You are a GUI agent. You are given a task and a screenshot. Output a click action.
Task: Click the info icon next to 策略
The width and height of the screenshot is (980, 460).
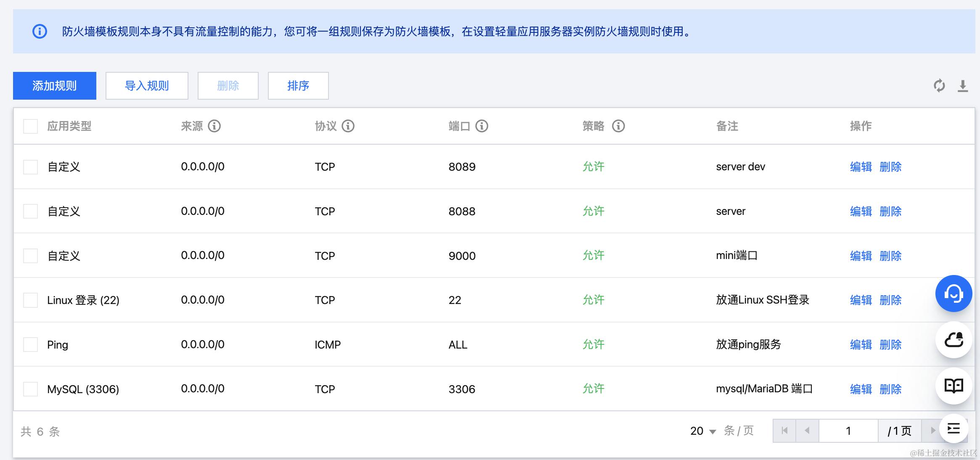click(x=618, y=126)
